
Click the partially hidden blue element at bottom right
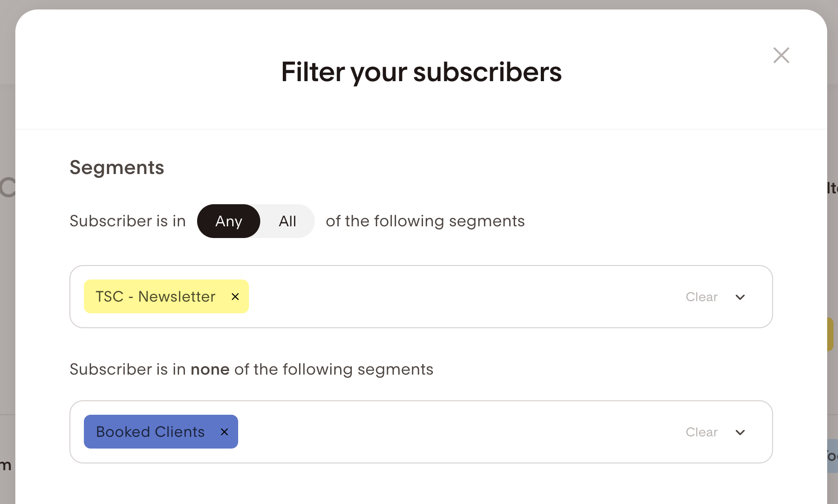click(x=833, y=456)
